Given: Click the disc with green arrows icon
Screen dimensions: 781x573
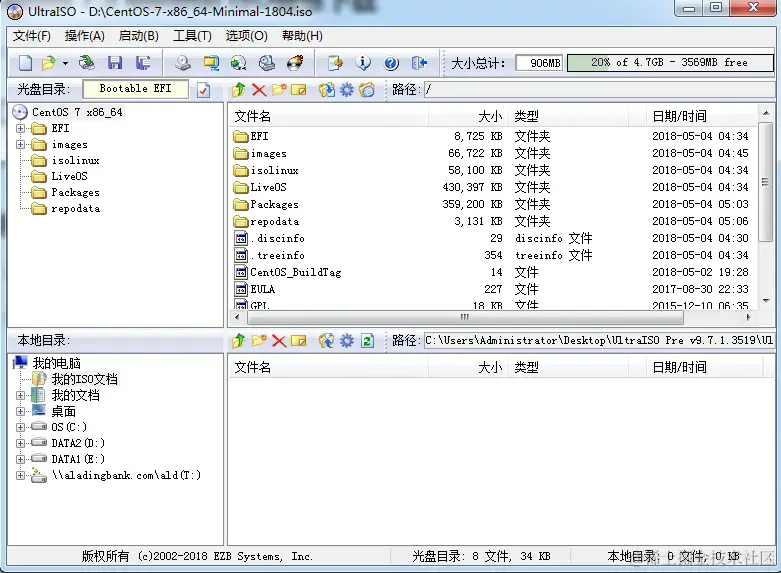Looking at the screenshot, I should (x=239, y=63).
